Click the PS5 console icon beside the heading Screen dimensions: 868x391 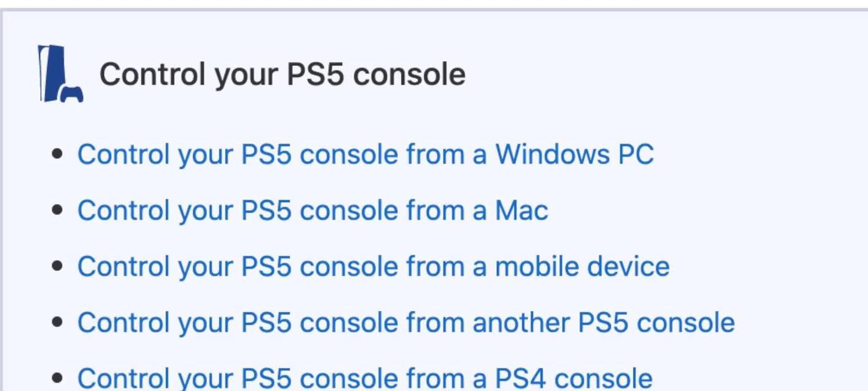[x=60, y=73]
